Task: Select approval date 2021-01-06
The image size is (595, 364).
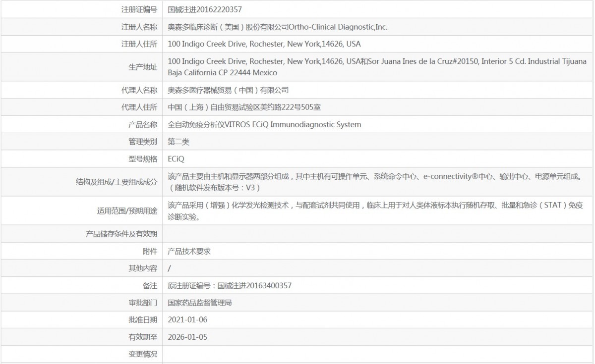Action: pos(188,320)
